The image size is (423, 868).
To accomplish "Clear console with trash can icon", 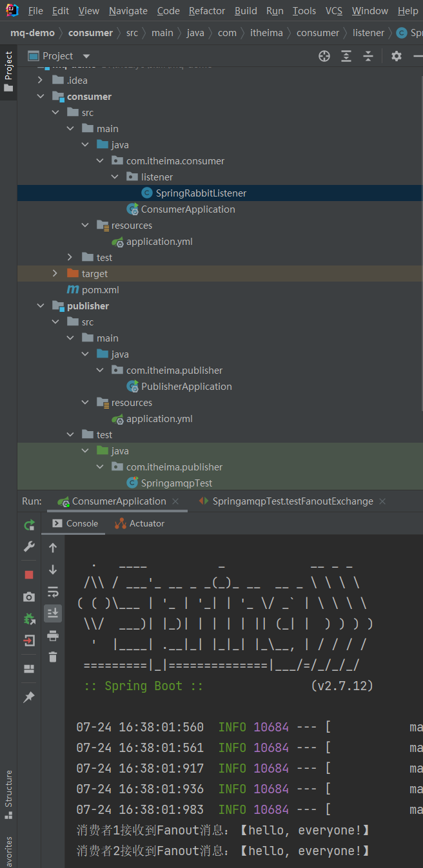I will 53,657.
